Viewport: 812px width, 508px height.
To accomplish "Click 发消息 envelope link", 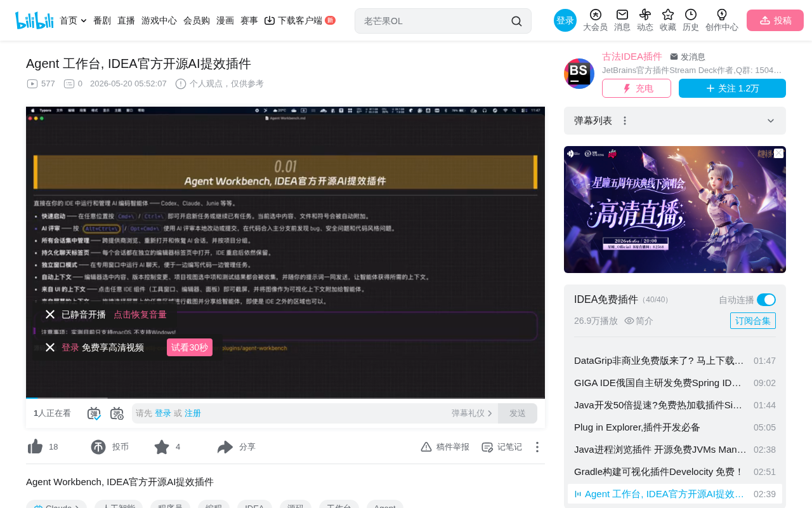I will (x=688, y=57).
